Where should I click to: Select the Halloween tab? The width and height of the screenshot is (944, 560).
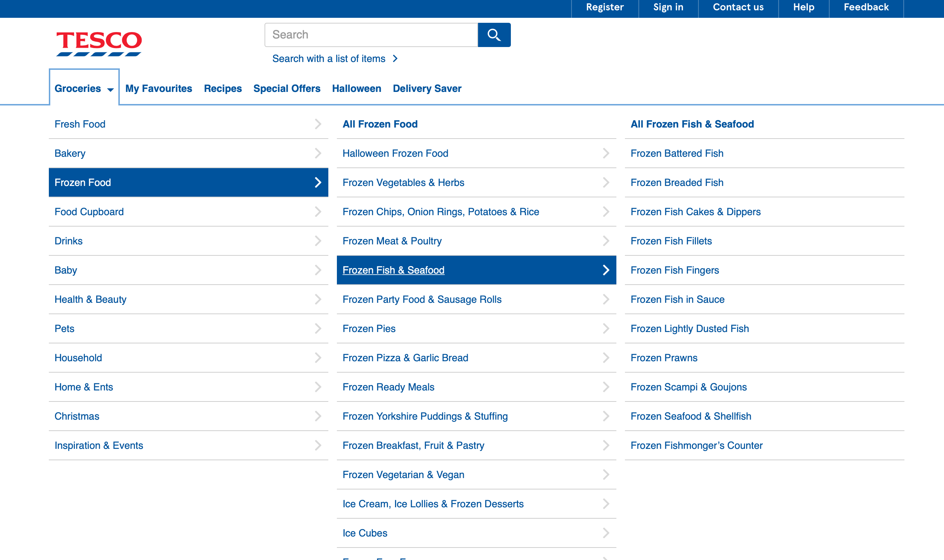point(356,88)
